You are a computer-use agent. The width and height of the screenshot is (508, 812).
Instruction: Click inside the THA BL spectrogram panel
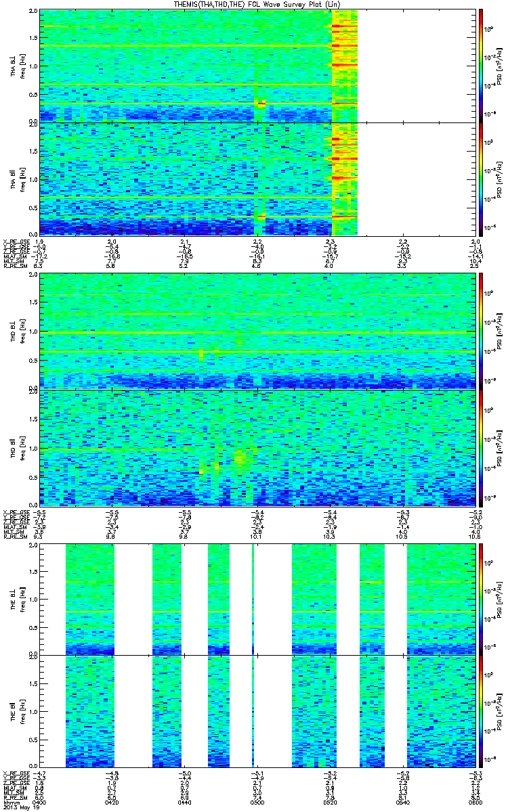257,66
